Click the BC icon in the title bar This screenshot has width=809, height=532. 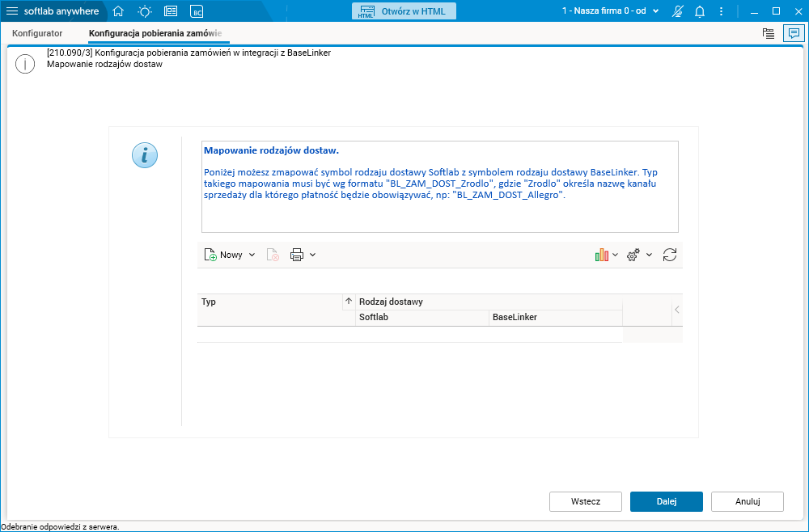[197, 11]
